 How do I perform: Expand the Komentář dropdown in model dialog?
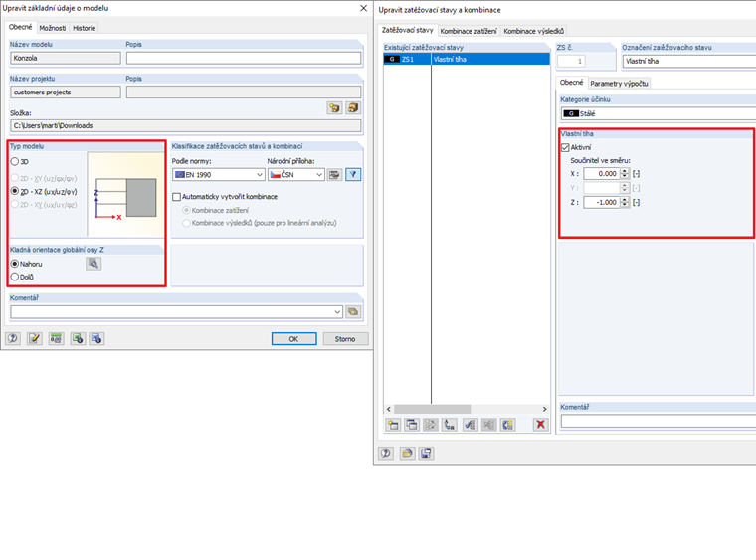click(337, 311)
